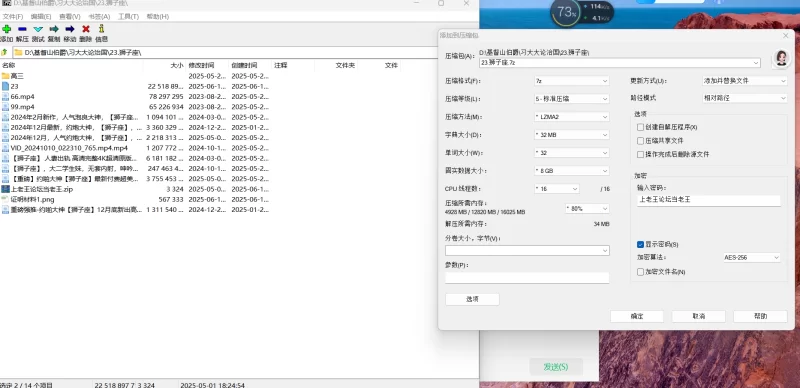800x388 pixels.
Task: Click the 帮助 button in the dialog
Action: (760, 316)
